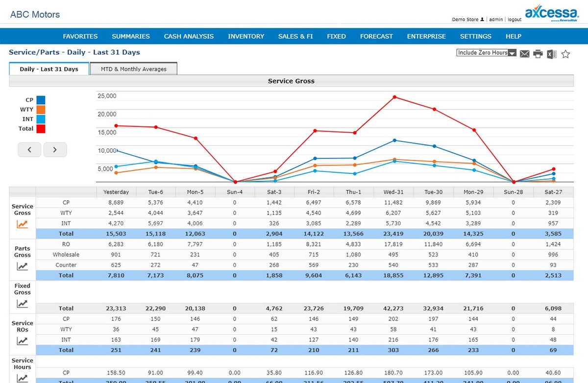
Task: Click the Fixed Gross chart icon
Action: (x=22, y=304)
